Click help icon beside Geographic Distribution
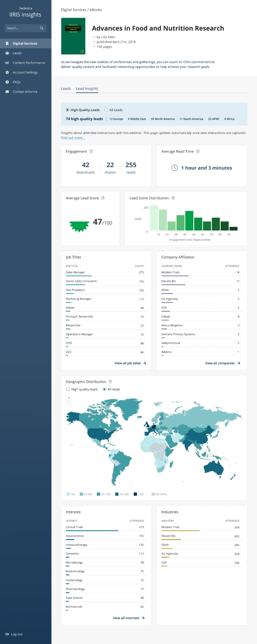The height and width of the screenshot is (644, 257). 110,382
